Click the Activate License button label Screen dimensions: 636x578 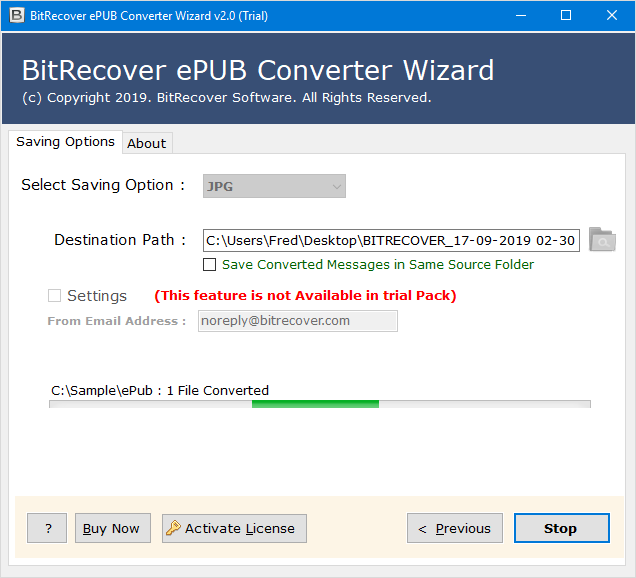tap(240, 529)
